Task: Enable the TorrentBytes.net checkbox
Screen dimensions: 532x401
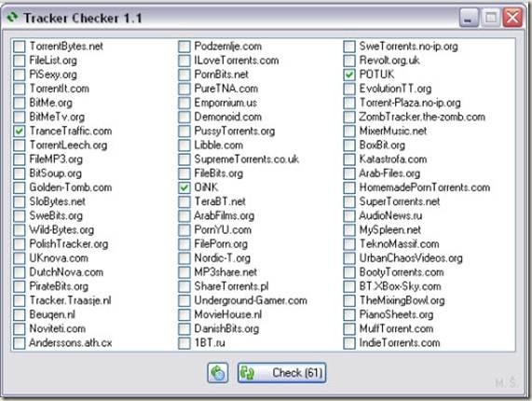Action: [x=19, y=47]
